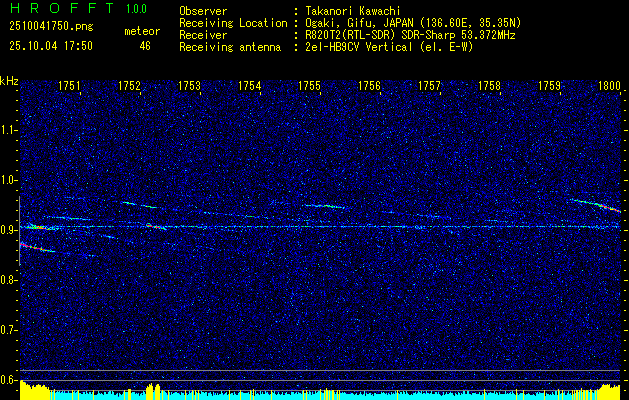The image size is (629, 400).
Task: Click time marker 1754
Action: tap(250, 85)
